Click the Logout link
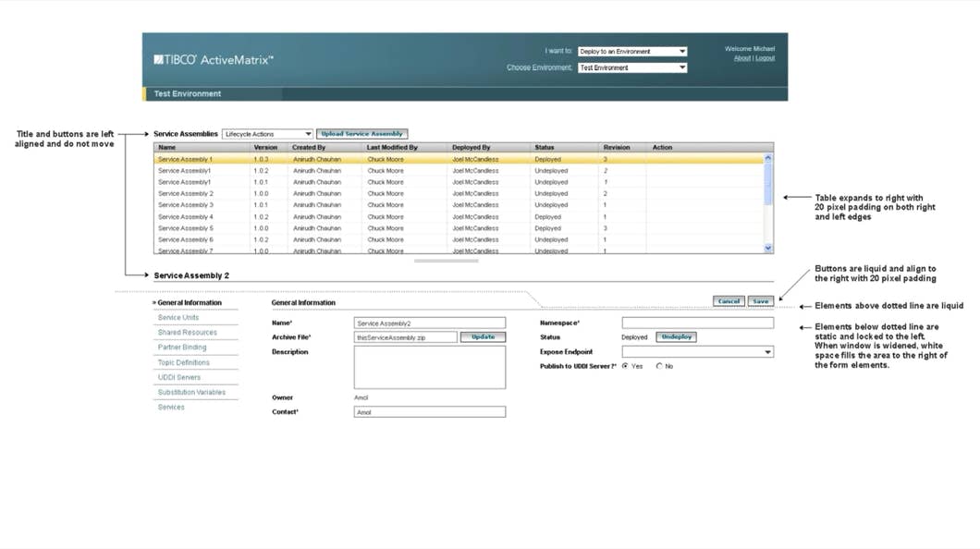The height and width of the screenshot is (549, 980). pos(766,58)
